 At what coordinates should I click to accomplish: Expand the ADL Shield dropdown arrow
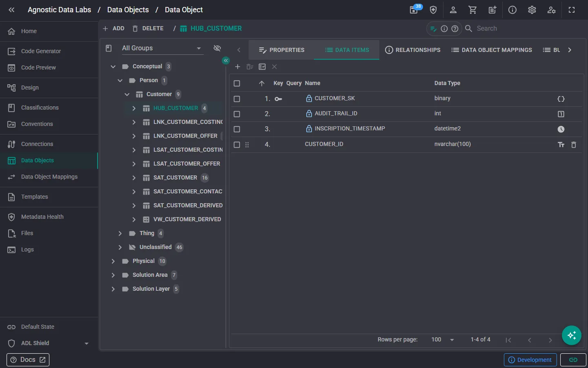pos(87,343)
